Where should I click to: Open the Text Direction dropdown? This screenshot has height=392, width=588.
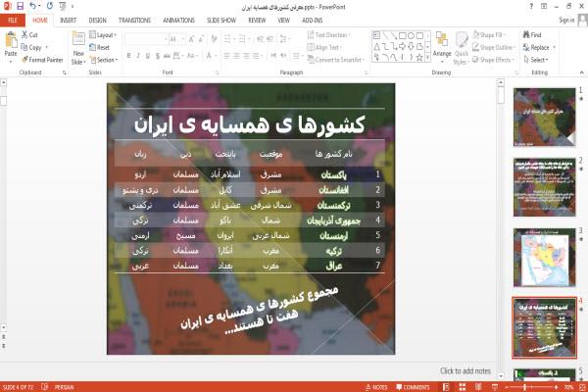(328, 35)
